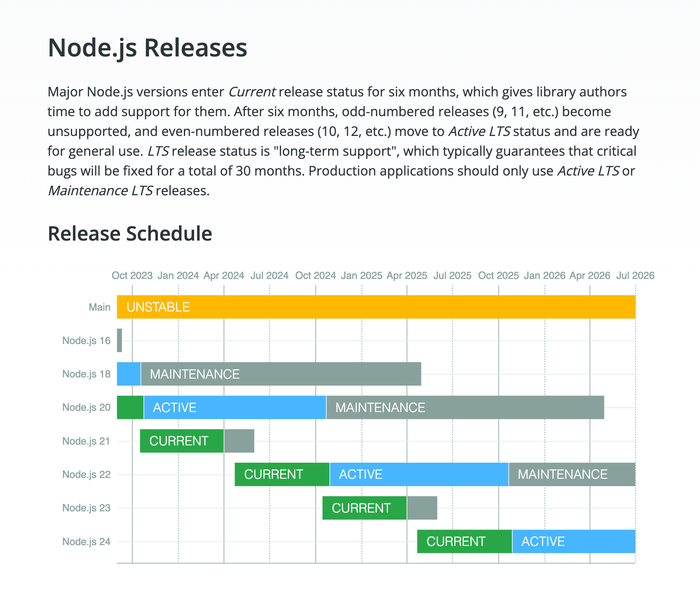Screen dimensions: 700x604
Task: Click the Apr 2026 axis label
Action: pyautogui.click(x=590, y=276)
